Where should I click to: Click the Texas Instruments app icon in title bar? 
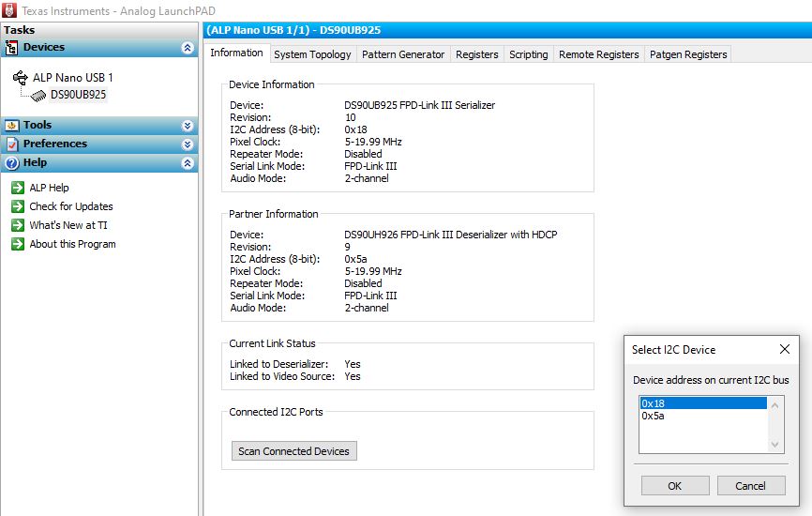pos(8,9)
